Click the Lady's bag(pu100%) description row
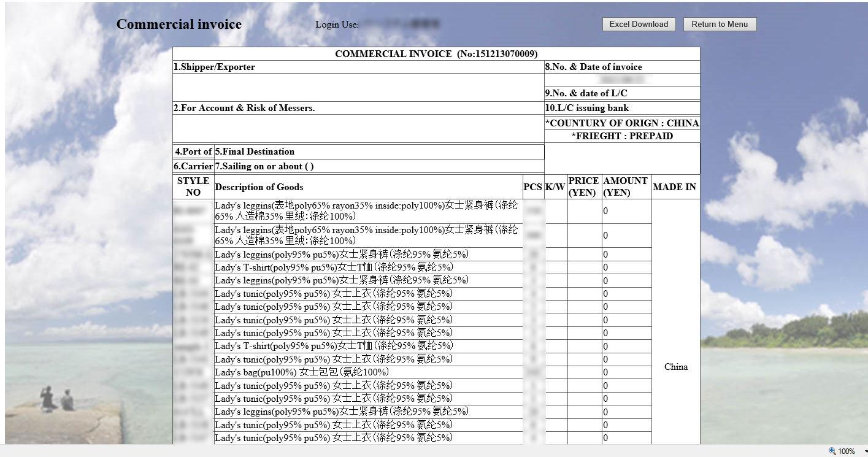Screen dimensions: 868x457 coord(368,372)
